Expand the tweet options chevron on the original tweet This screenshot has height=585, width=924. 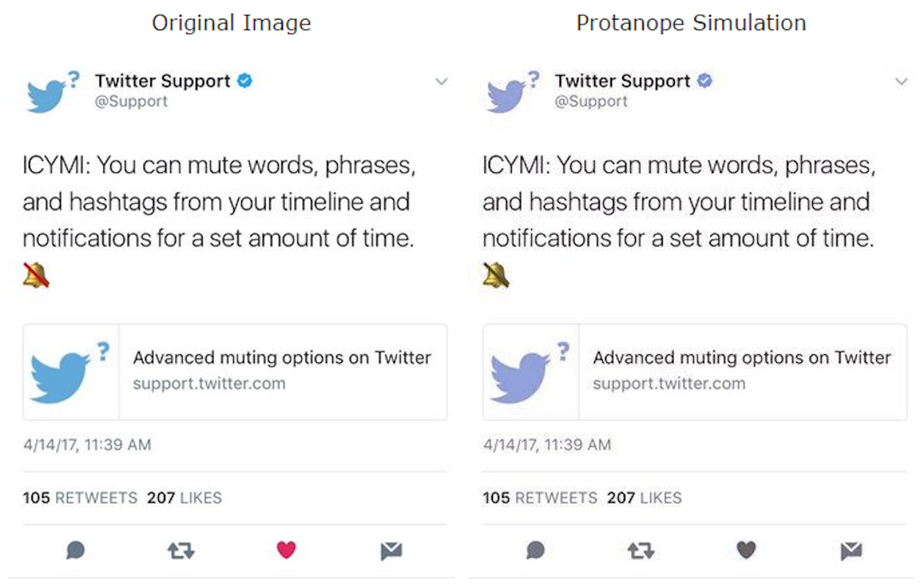(x=442, y=82)
